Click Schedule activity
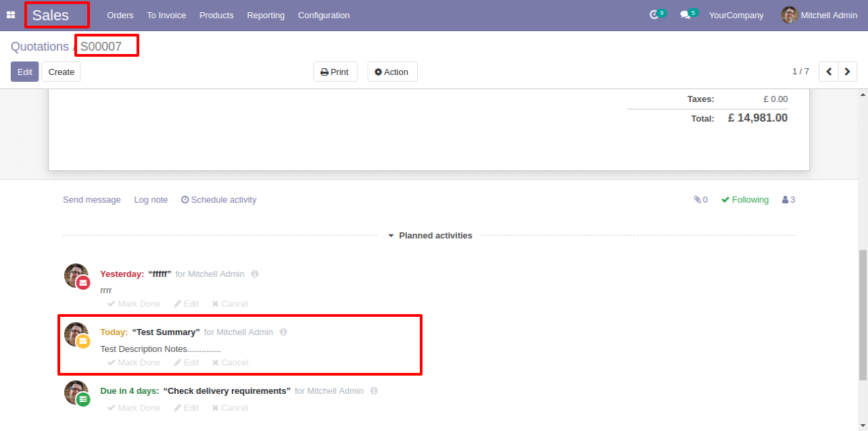This screenshot has height=431, width=868. (x=219, y=200)
